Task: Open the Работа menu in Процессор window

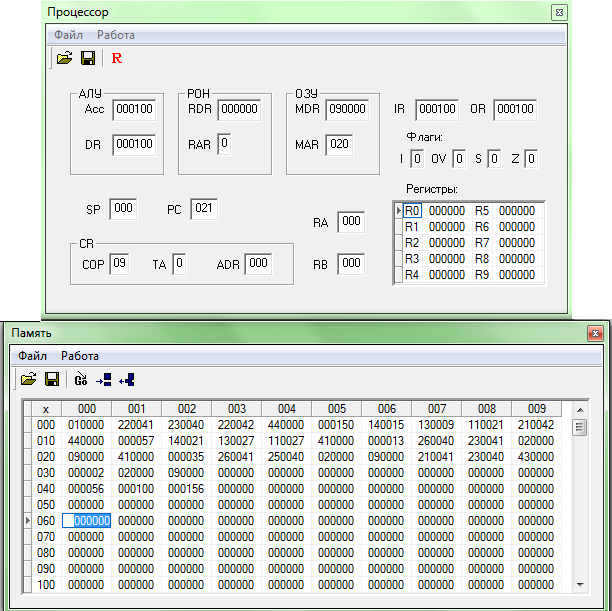Action: point(115,34)
